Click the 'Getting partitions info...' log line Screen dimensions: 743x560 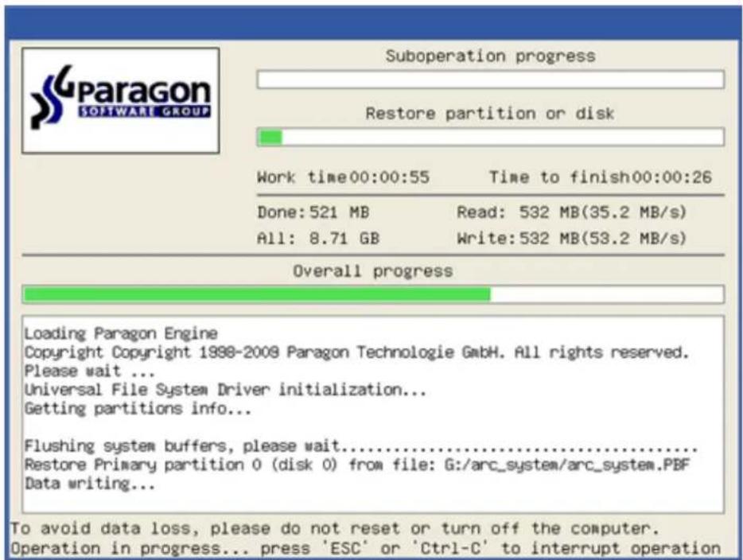click(x=138, y=408)
